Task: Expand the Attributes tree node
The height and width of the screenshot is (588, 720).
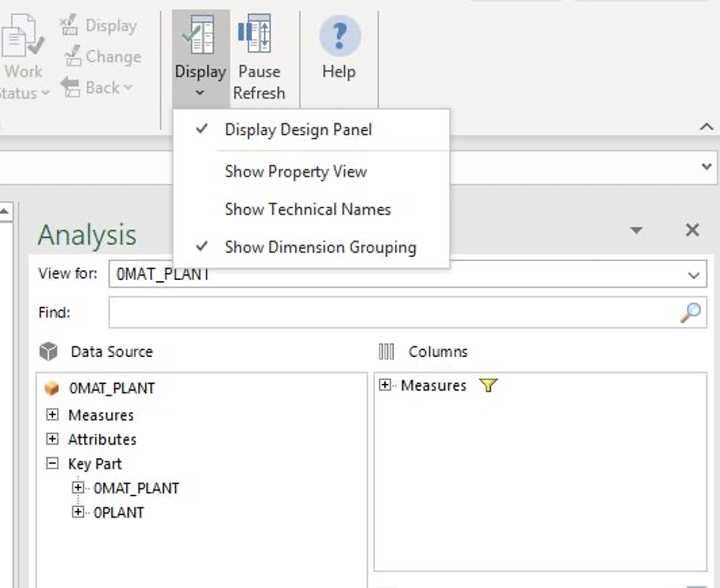Action: tap(52, 439)
